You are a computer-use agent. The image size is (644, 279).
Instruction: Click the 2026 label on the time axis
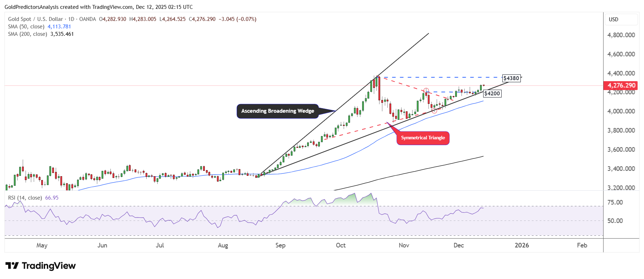coord(522,245)
